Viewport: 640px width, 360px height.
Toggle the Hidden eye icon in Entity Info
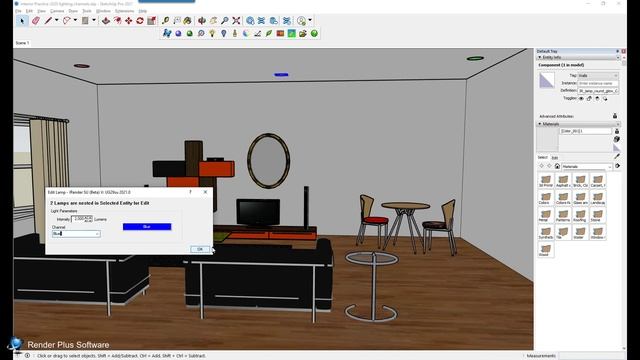[581, 98]
